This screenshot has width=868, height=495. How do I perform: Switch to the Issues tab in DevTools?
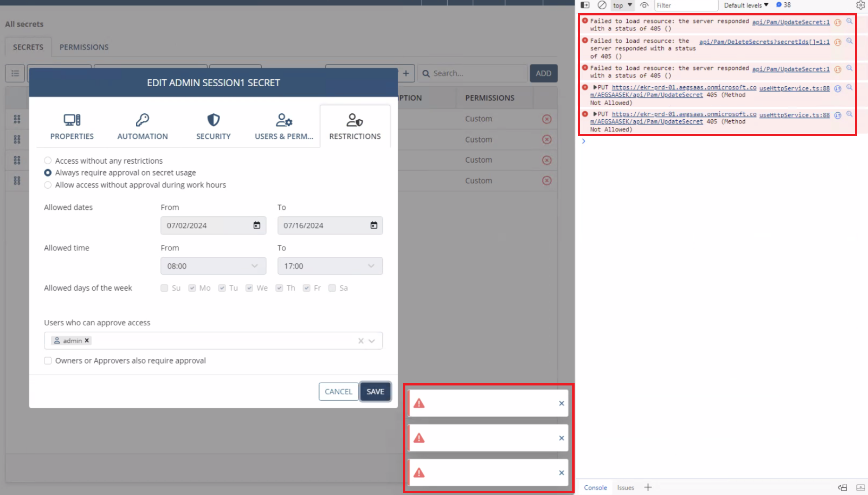tap(625, 488)
